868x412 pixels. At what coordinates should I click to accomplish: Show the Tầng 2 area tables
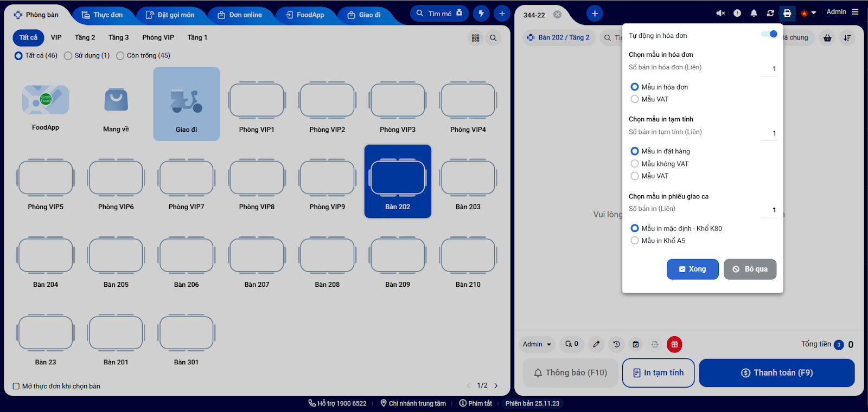pos(85,37)
